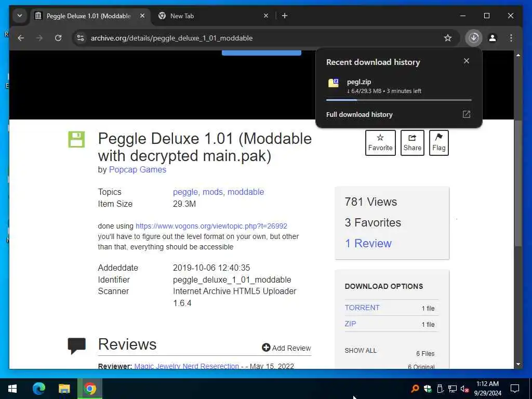532x399 pixels.
Task: Click the blue button at page top
Action: (261, 52)
